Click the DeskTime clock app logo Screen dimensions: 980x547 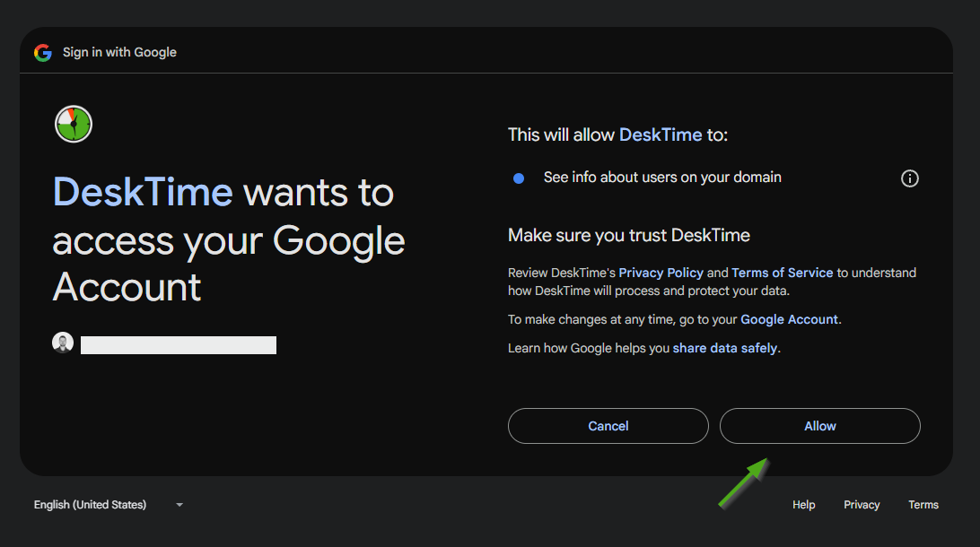74,124
